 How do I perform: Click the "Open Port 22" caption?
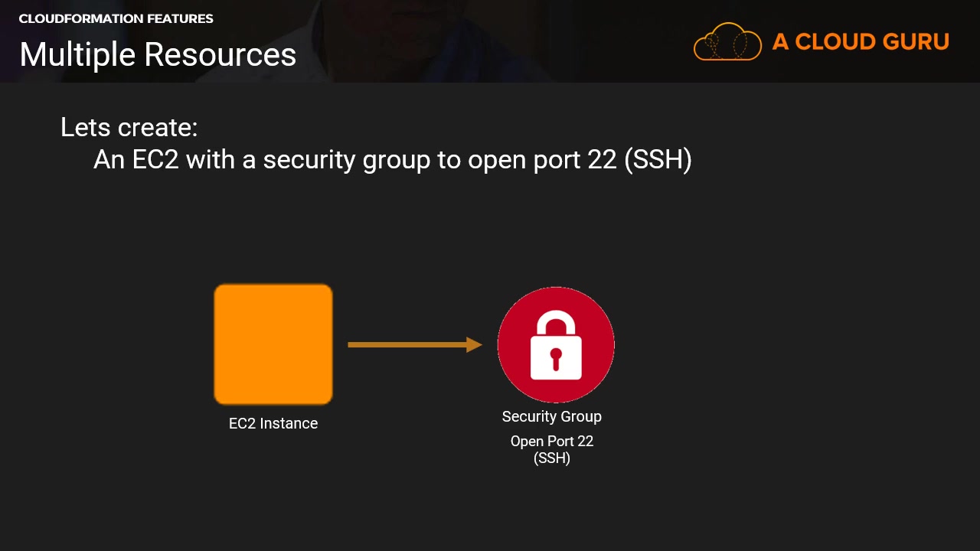551,441
